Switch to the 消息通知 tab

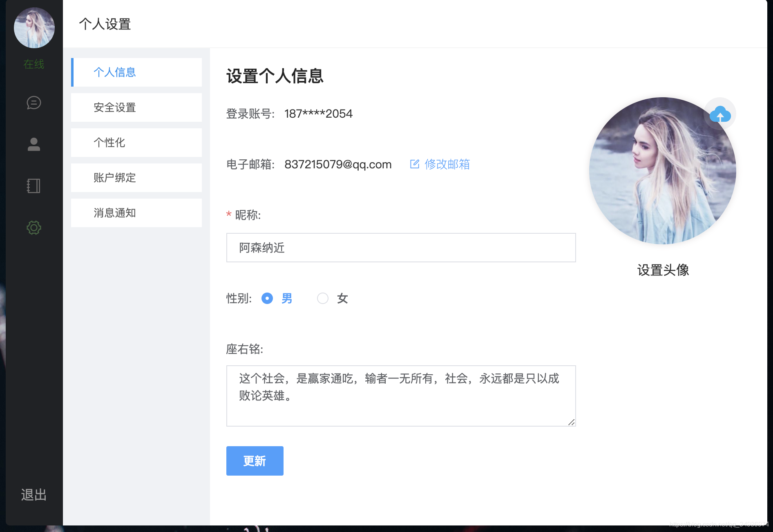pyautogui.click(x=136, y=213)
